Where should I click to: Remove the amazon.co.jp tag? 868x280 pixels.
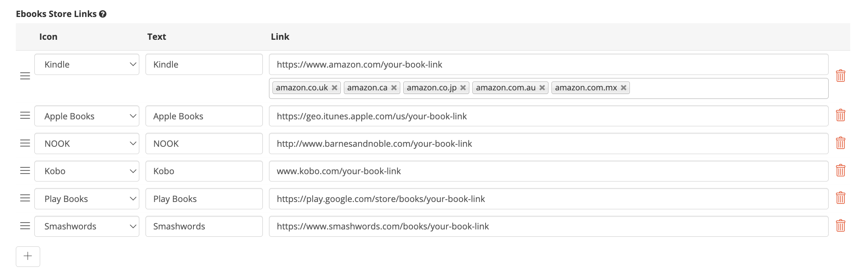tap(462, 88)
